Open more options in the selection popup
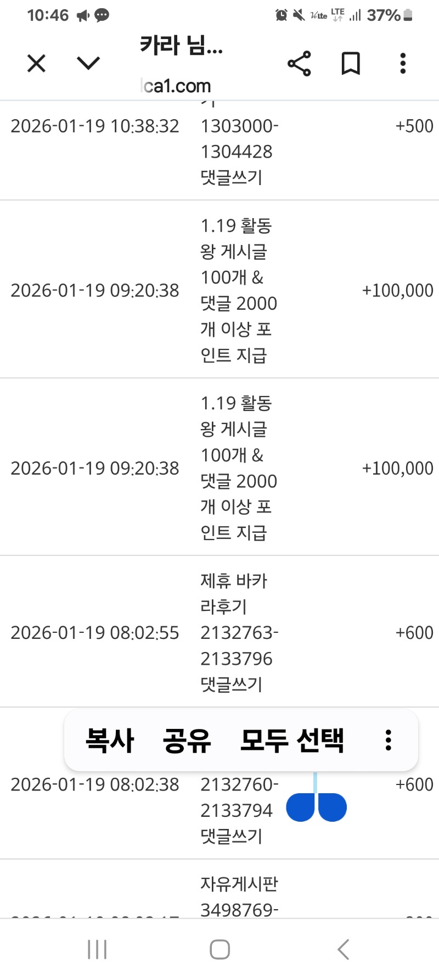 389,740
